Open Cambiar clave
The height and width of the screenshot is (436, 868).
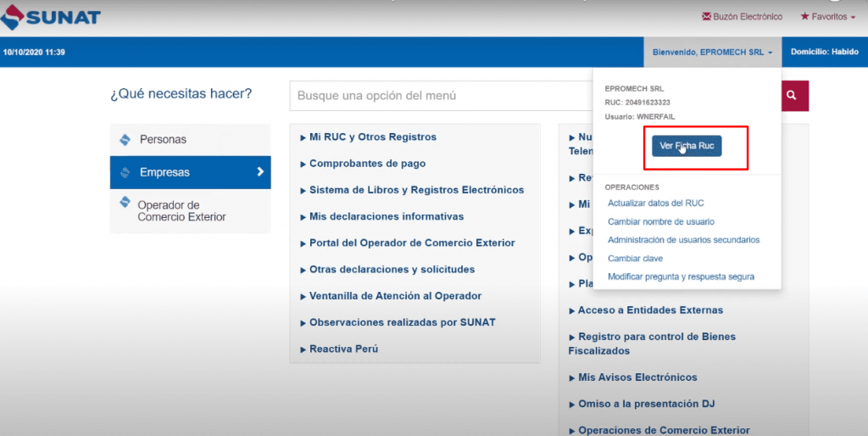(x=635, y=259)
